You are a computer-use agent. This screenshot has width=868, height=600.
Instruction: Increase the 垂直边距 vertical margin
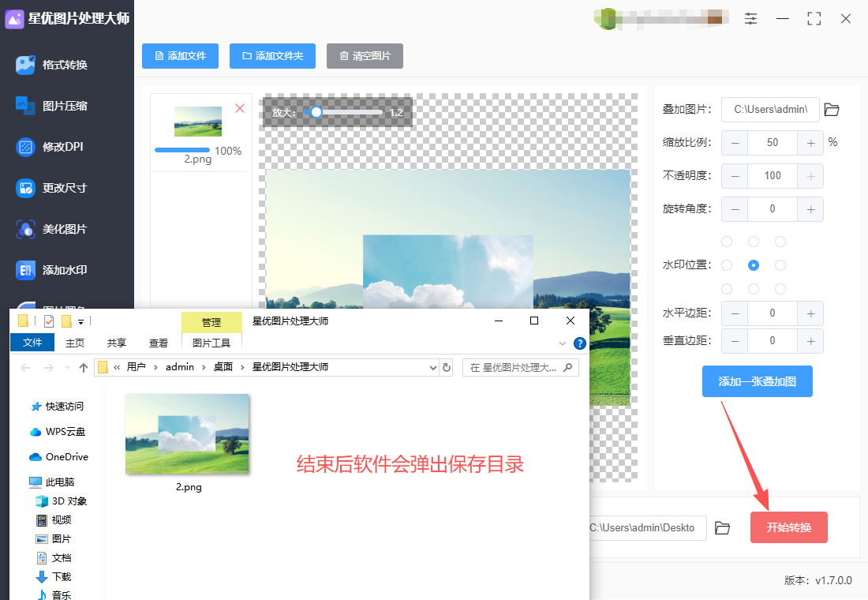tap(810, 341)
